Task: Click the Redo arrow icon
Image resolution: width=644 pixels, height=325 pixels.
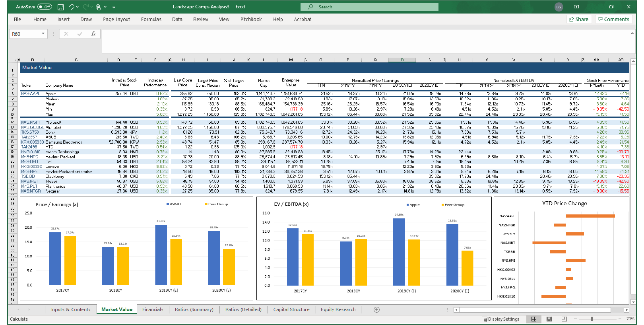Action: click(85, 7)
